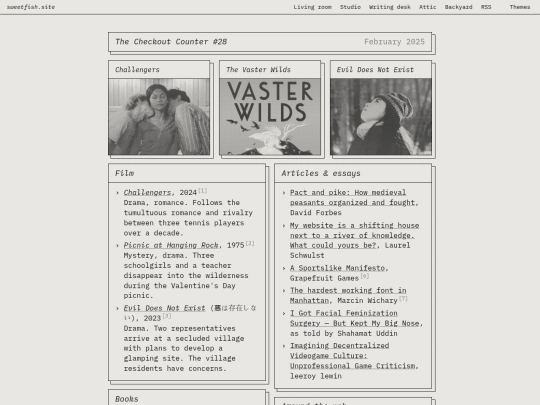The width and height of the screenshot is (540, 405).
Task: Open the Challengers link in Film list
Action: tap(147, 192)
